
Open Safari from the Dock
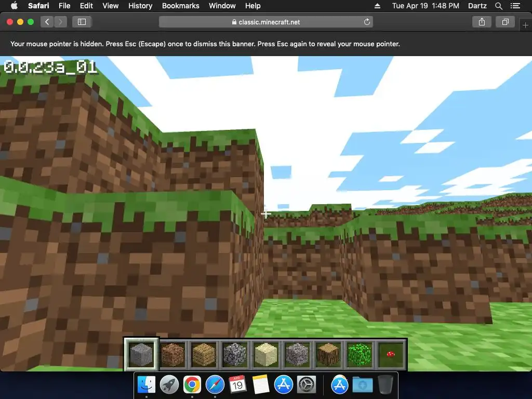click(215, 385)
